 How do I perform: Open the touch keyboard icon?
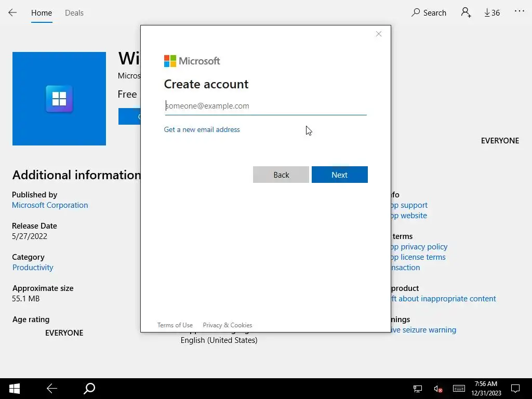pyautogui.click(x=459, y=389)
